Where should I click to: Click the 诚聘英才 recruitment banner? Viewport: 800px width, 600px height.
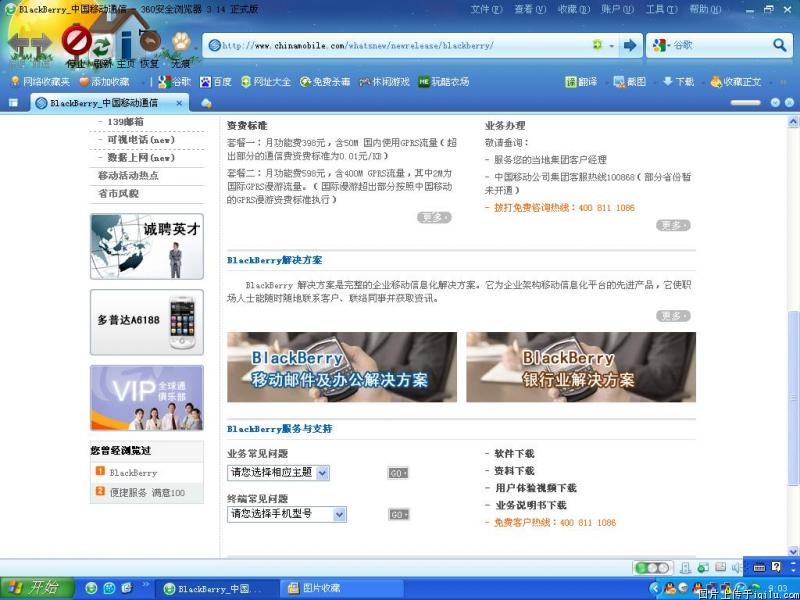(x=147, y=246)
